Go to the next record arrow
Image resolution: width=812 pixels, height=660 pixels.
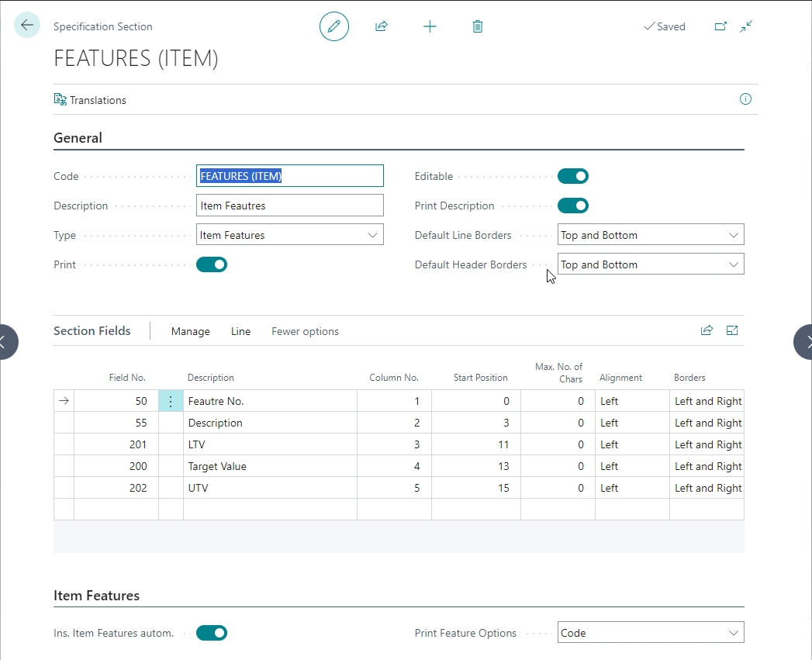(805, 341)
